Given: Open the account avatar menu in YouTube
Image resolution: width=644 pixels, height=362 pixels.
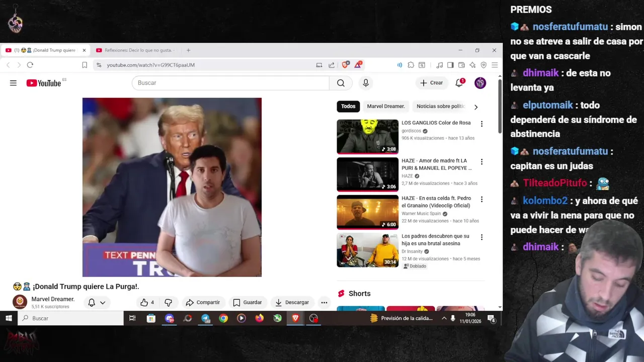Looking at the screenshot, I should (x=480, y=83).
